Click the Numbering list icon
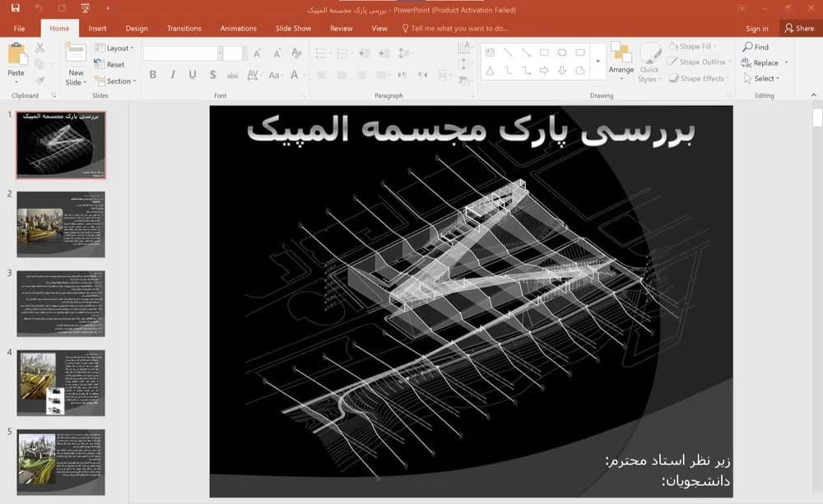Viewport: 823px width, 504px height. [343, 53]
